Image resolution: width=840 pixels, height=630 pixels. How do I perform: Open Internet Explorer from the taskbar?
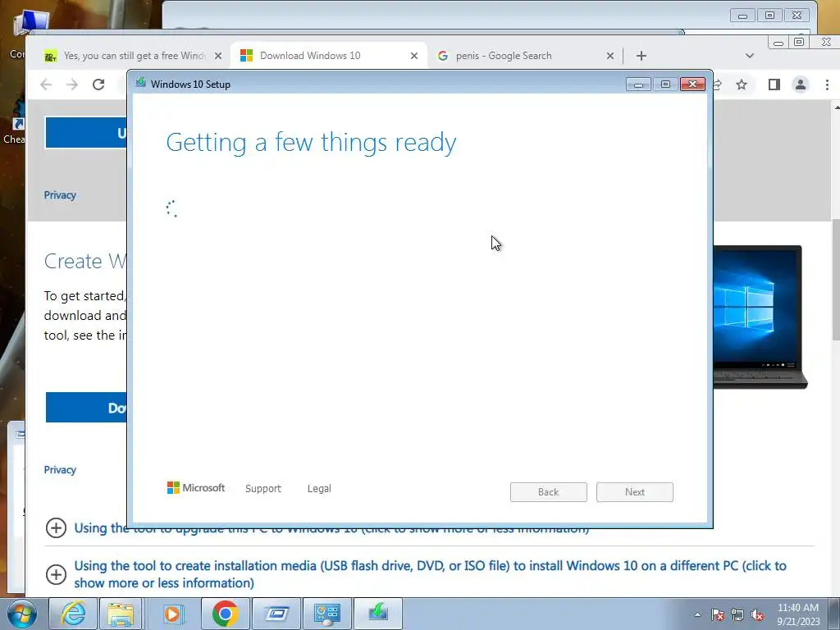73,614
